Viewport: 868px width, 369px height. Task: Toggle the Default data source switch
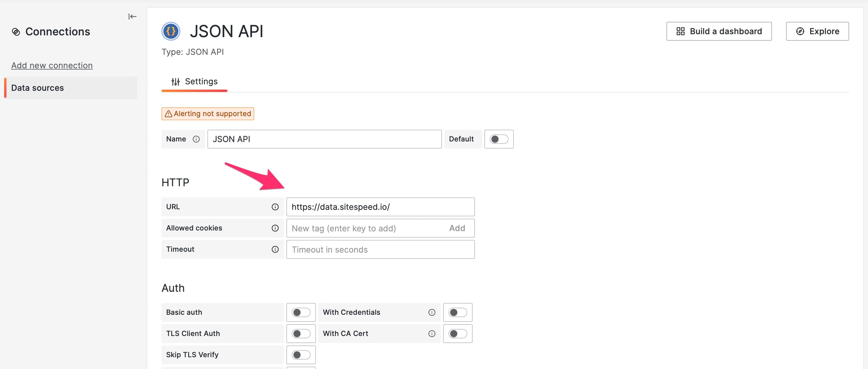tap(497, 139)
